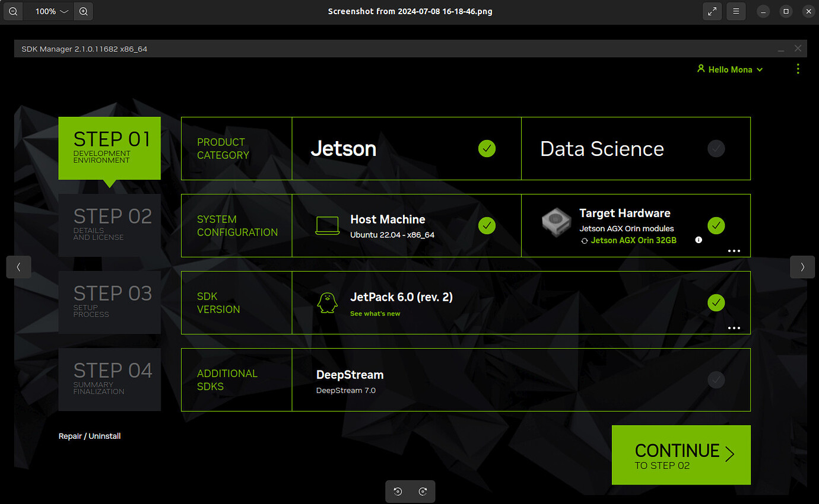Click the info icon beside Jetson AGX Orin 32GB
Viewport: 819px width, 504px height.
[699, 240]
